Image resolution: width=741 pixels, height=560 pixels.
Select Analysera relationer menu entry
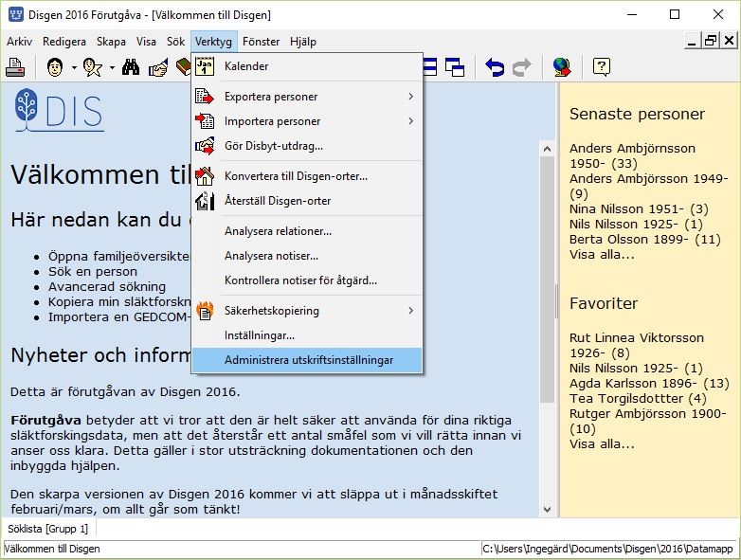point(307,231)
